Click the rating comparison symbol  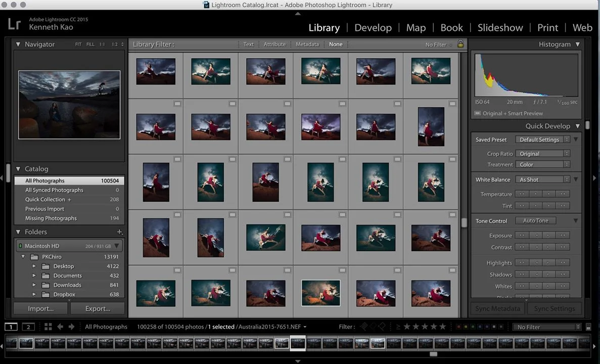398,327
